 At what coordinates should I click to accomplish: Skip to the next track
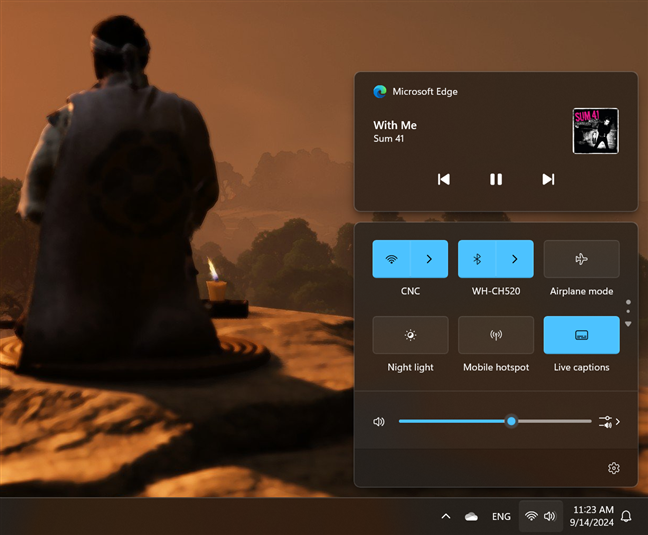[547, 179]
